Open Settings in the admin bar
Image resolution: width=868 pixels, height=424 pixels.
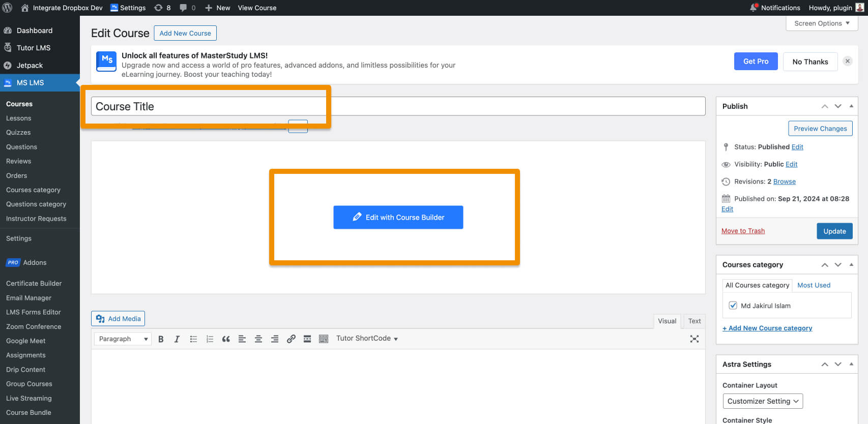point(128,8)
